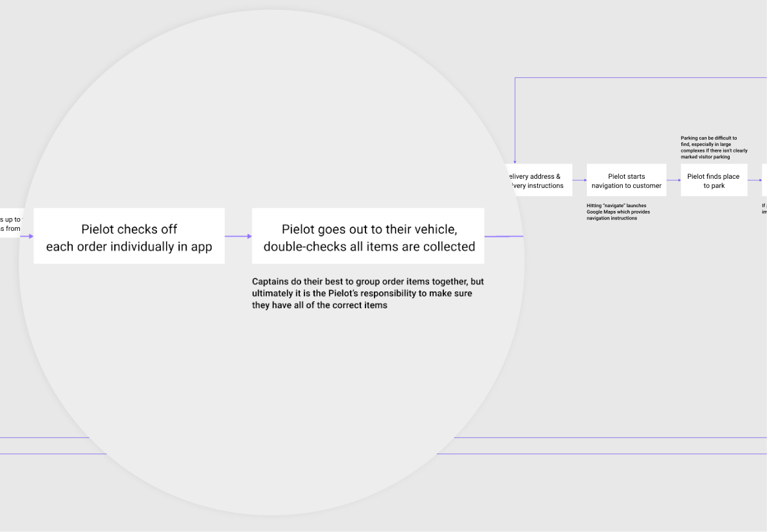Viewport: 767px width, 532px height.
Task: Click the truncated note starting with "If" on the right
Action: coord(764,208)
